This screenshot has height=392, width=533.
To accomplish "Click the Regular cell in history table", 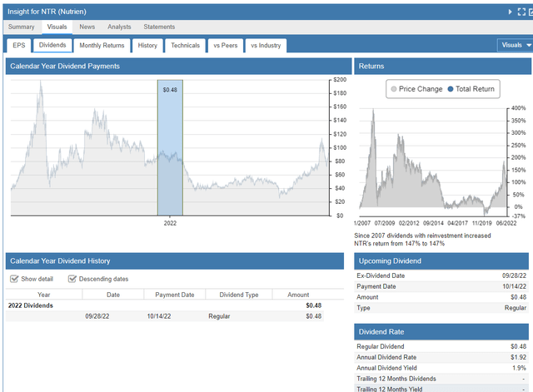I will [219, 316].
